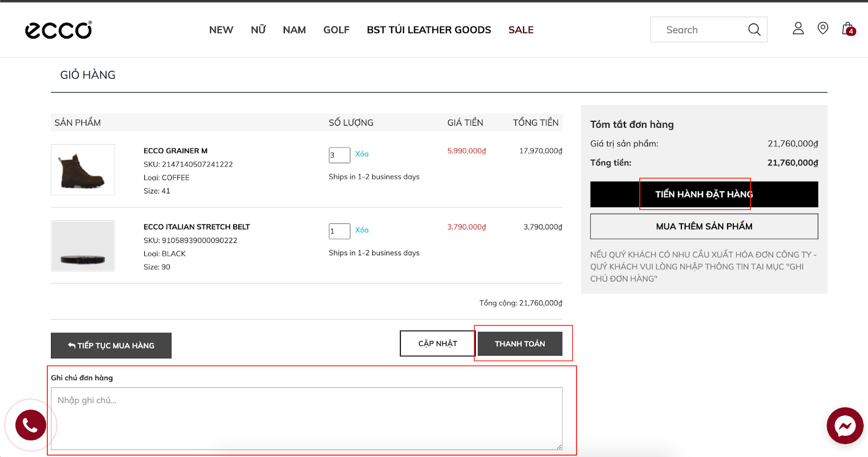Click the Italian Stretch Belt thumbnail
Image resolution: width=868 pixels, height=457 pixels.
tap(83, 246)
